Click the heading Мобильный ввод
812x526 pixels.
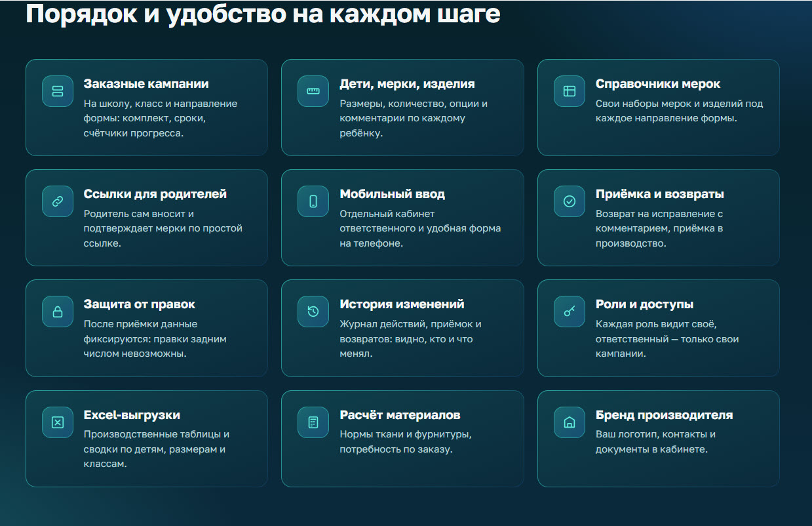click(392, 194)
